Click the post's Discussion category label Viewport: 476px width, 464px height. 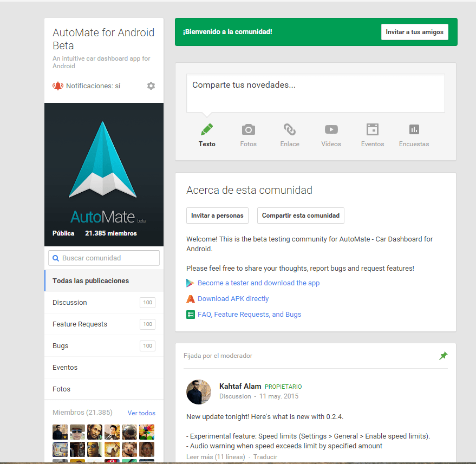tap(235, 396)
